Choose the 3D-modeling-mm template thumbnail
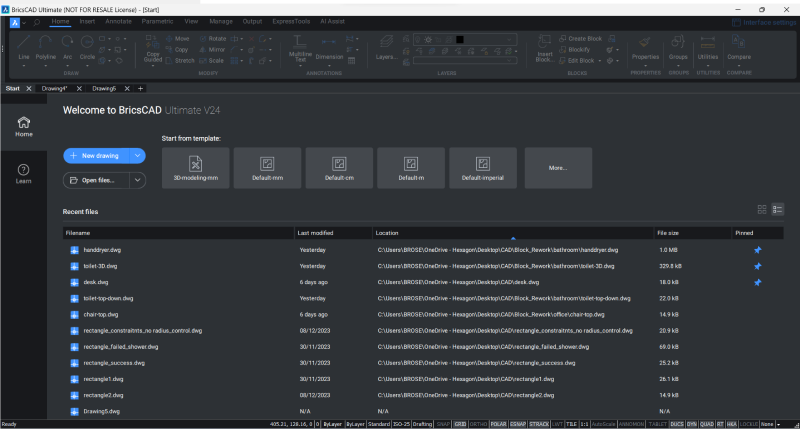 pyautogui.click(x=196, y=168)
